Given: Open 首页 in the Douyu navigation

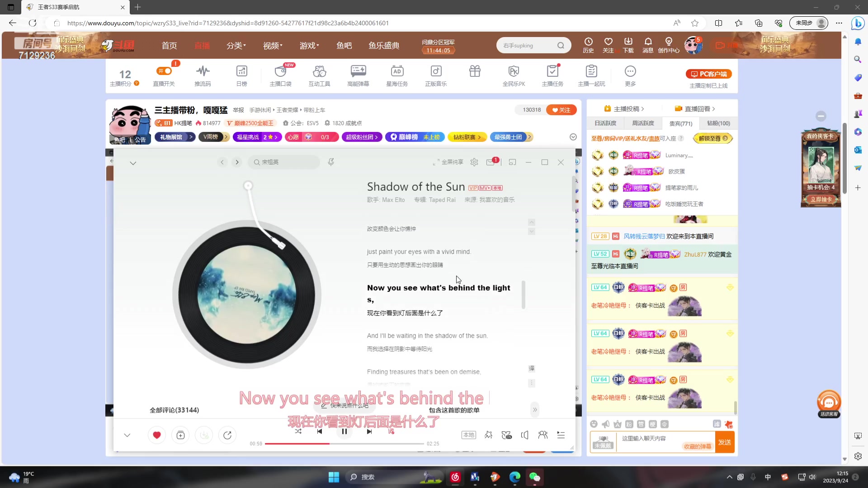Looking at the screenshot, I should (169, 46).
